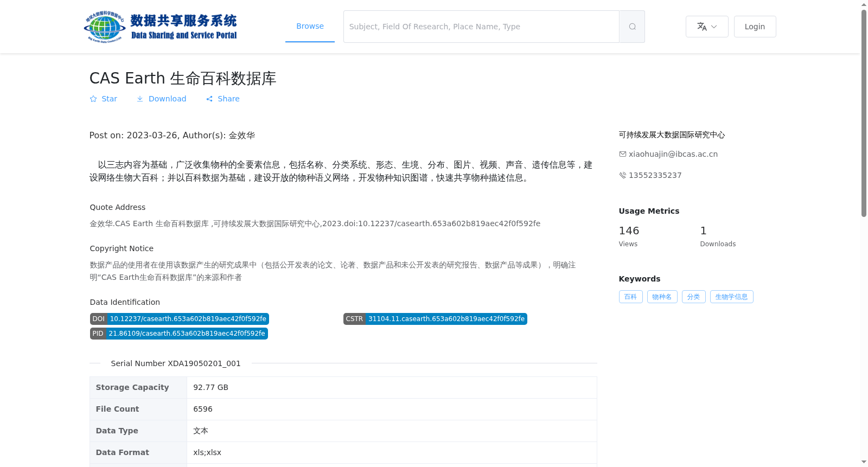Click the page vertical scrollbar thumb
The width and height of the screenshot is (868, 467).
point(864,113)
